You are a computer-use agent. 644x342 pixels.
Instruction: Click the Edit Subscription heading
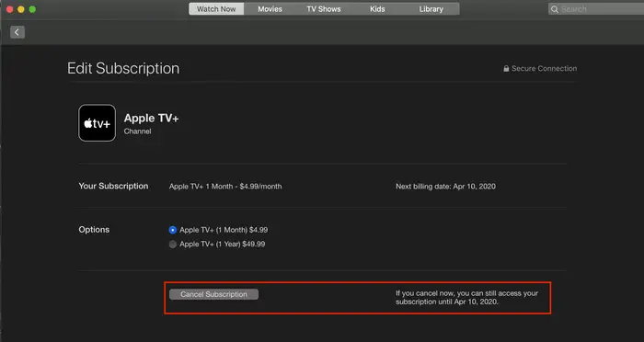point(123,68)
